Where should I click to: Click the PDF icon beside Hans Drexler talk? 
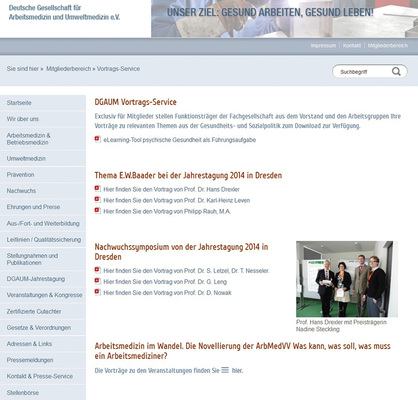tap(97, 189)
